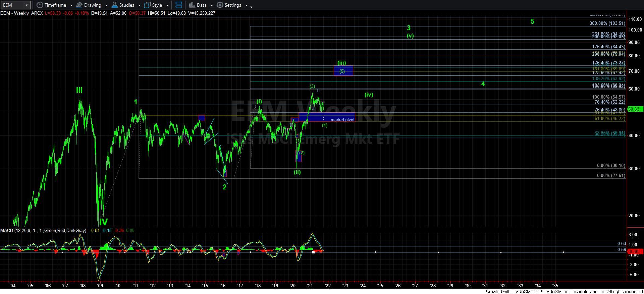Click the Settings gear icon
The image size is (644, 294).
(220, 5)
